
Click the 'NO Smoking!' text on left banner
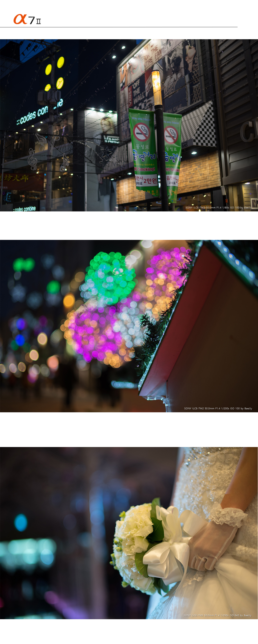pyautogui.click(x=144, y=169)
